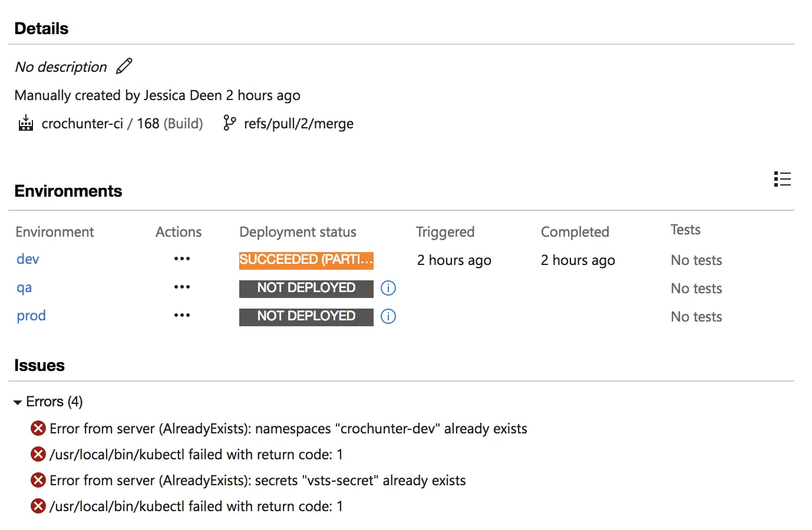Open actions menu for dev environment

tap(182, 259)
